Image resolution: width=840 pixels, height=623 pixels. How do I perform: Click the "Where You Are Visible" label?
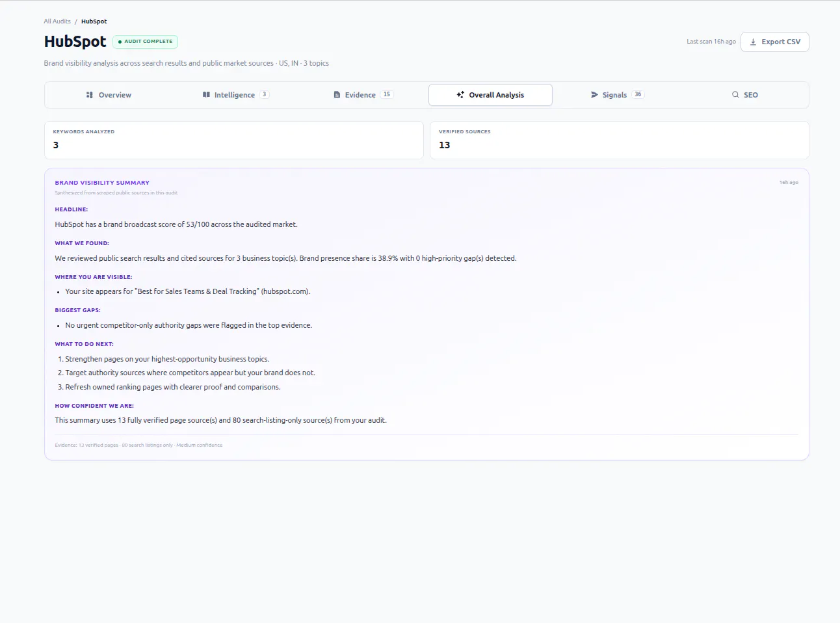tap(94, 277)
